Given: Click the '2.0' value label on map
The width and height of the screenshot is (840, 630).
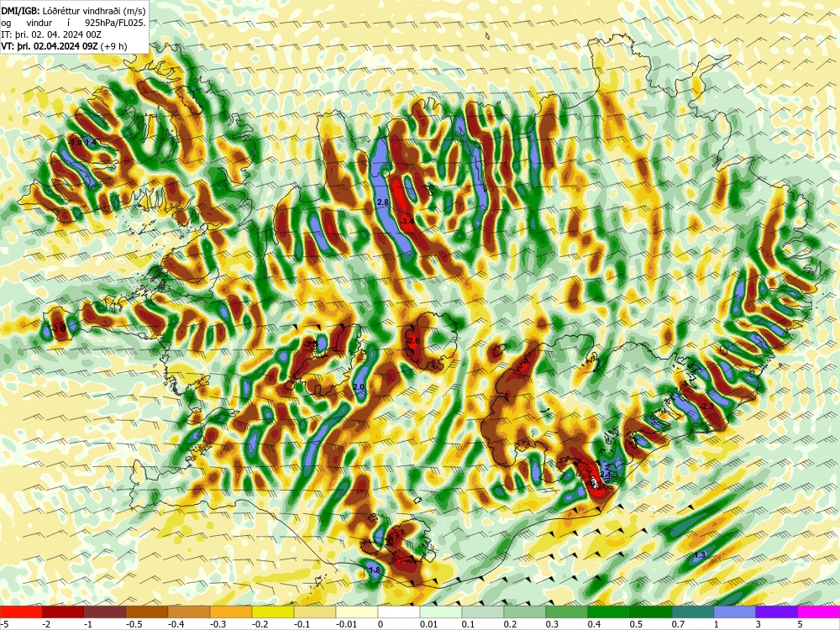Looking at the screenshot, I should pyautogui.click(x=359, y=386).
